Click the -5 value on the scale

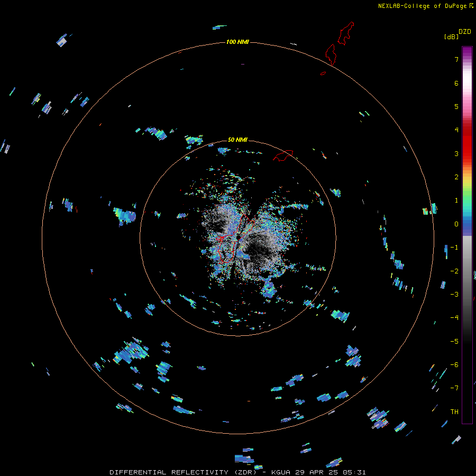[454, 342]
